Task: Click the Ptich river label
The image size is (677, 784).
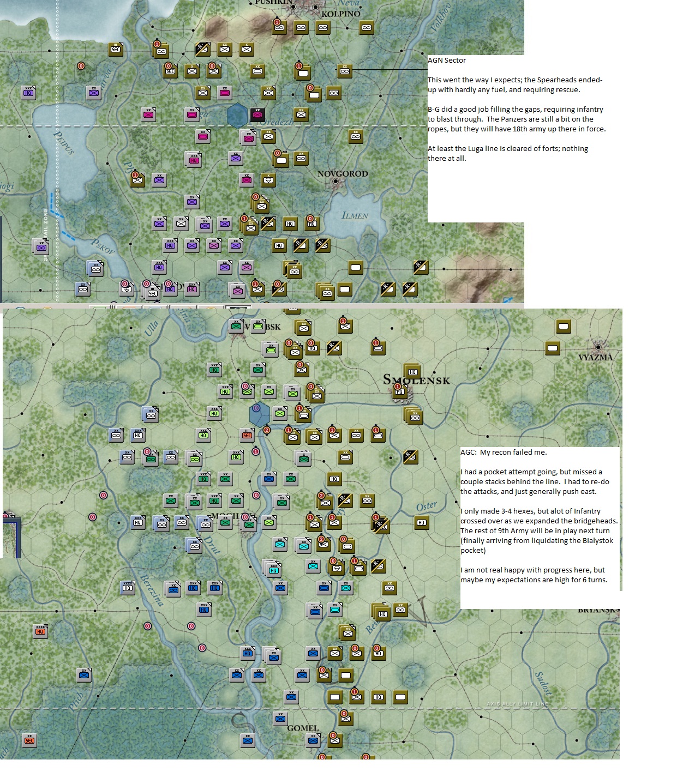Action: coord(76,701)
